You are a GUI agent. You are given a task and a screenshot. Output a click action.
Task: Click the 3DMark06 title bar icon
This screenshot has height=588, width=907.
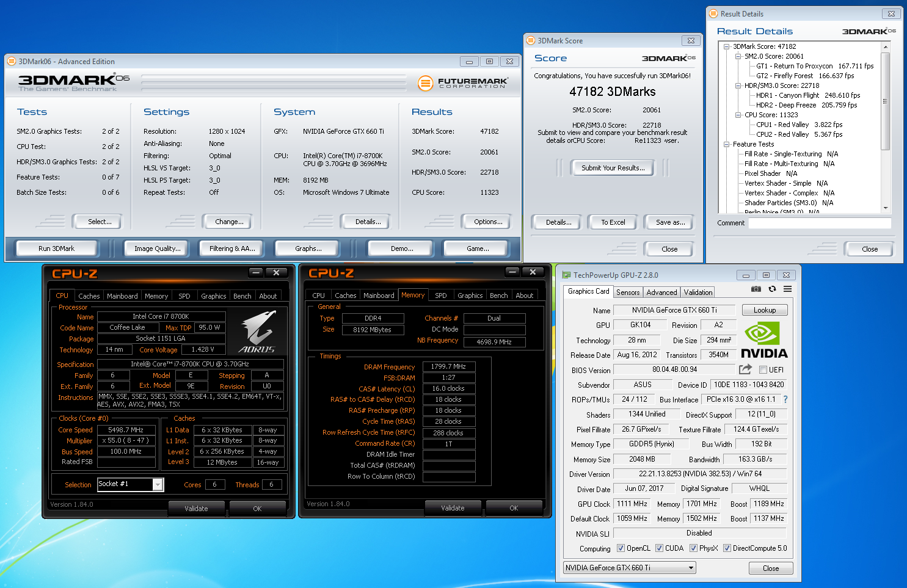(x=11, y=61)
